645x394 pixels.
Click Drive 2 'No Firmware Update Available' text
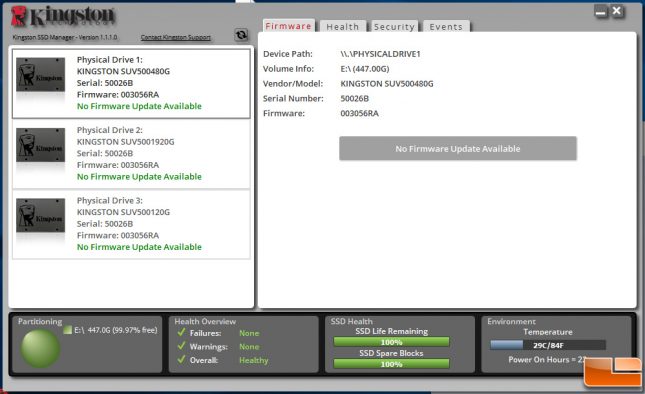click(139, 177)
